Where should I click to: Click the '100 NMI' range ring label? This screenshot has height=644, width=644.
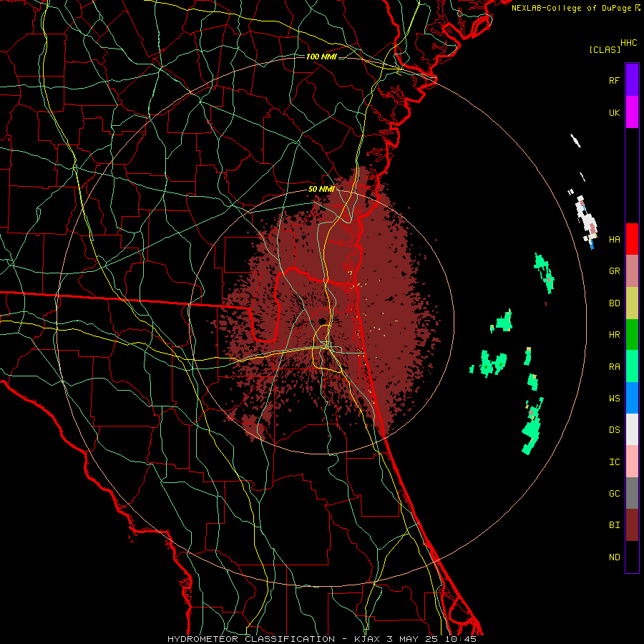321,57
